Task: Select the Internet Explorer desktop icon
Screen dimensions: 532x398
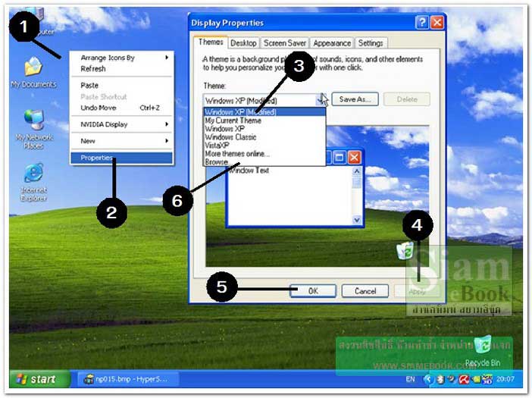Action: click(33, 183)
